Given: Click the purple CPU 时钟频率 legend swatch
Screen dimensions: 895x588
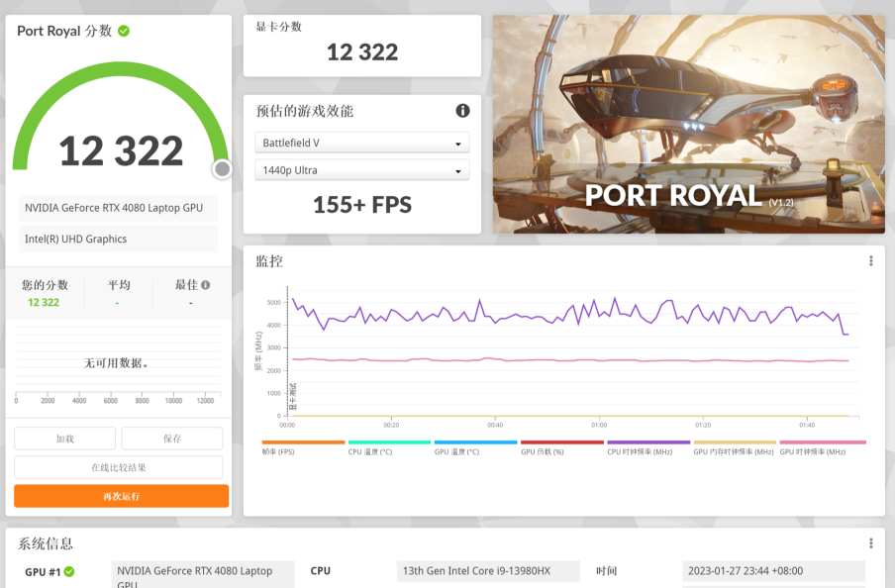Looking at the screenshot, I should [x=648, y=442].
